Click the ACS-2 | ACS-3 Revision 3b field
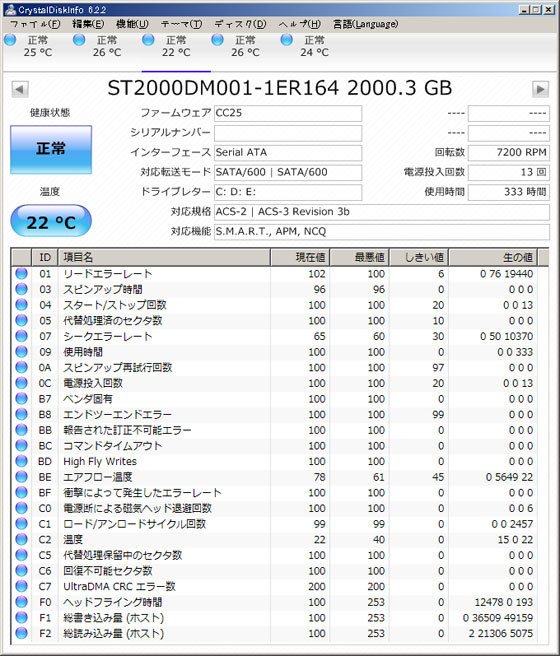 382,212
